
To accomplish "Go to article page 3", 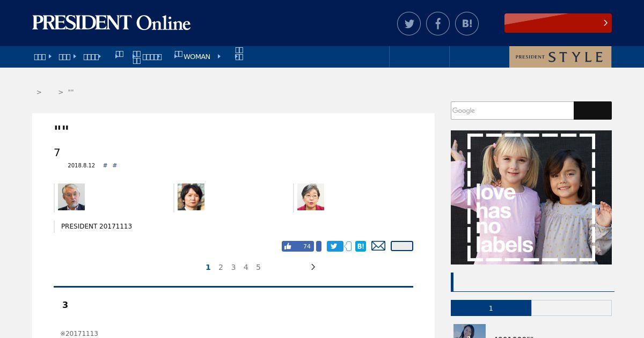I will tap(233, 267).
